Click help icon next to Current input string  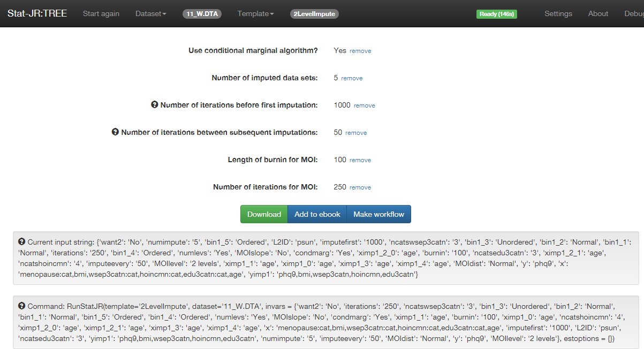tap(22, 241)
